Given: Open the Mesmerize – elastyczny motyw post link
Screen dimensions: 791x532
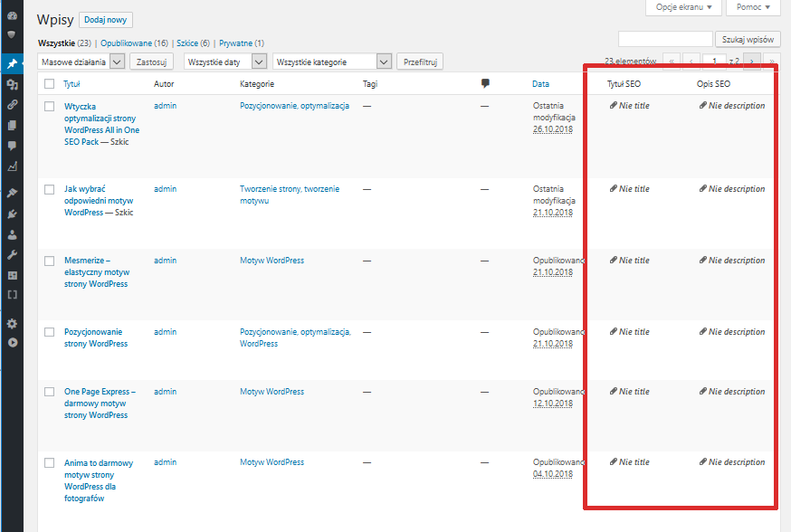Looking at the screenshot, I should click(x=96, y=272).
